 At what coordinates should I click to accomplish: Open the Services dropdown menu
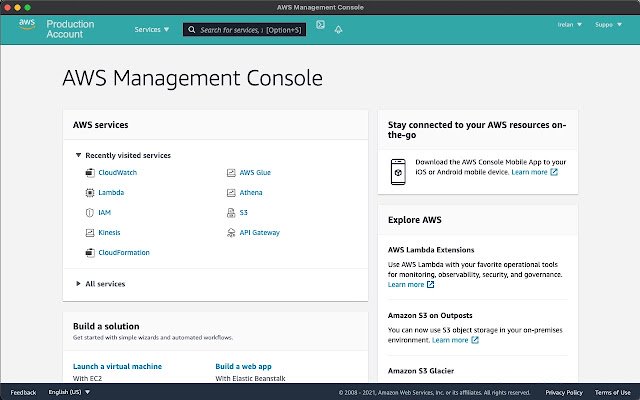(x=152, y=29)
